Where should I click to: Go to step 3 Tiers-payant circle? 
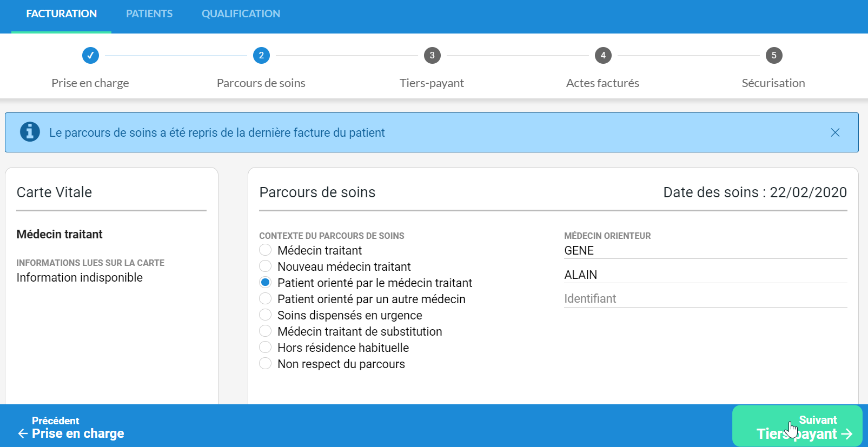432,55
